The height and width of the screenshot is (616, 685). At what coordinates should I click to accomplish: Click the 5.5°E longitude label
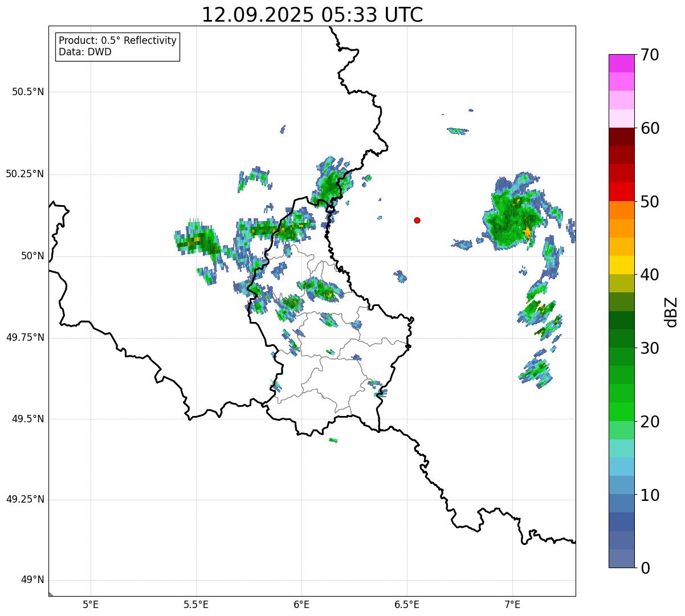[x=196, y=604]
